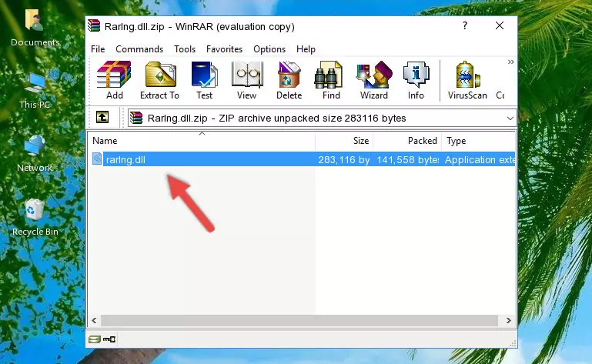Click the WinRAR title bar icon
This screenshot has width=592, height=364.
pyautogui.click(x=94, y=26)
